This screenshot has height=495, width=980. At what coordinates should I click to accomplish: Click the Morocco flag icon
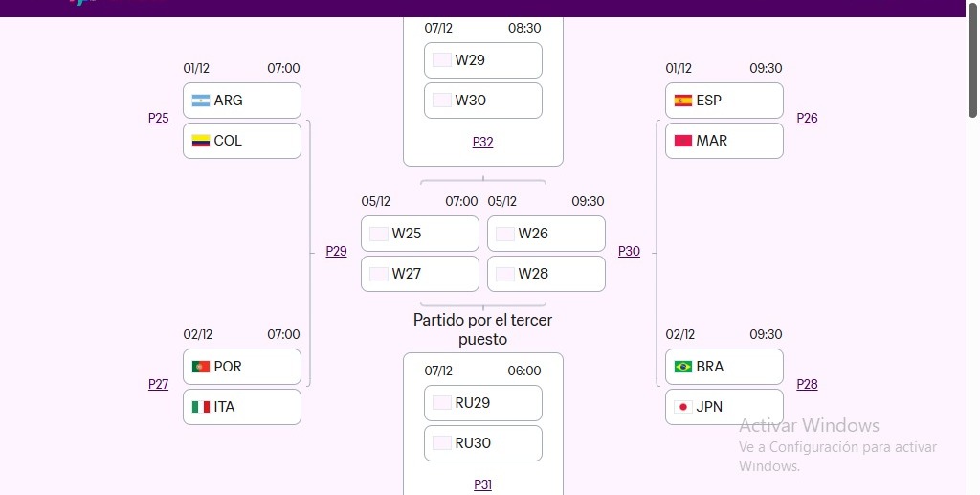[x=683, y=141]
